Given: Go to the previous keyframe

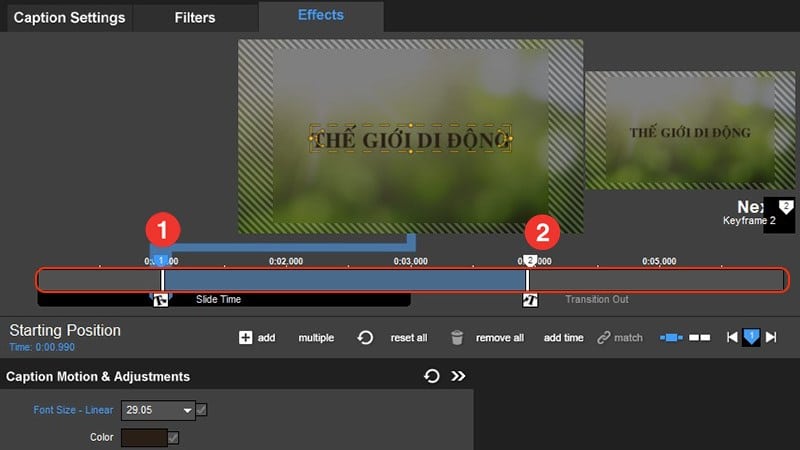Looking at the screenshot, I should (x=733, y=338).
